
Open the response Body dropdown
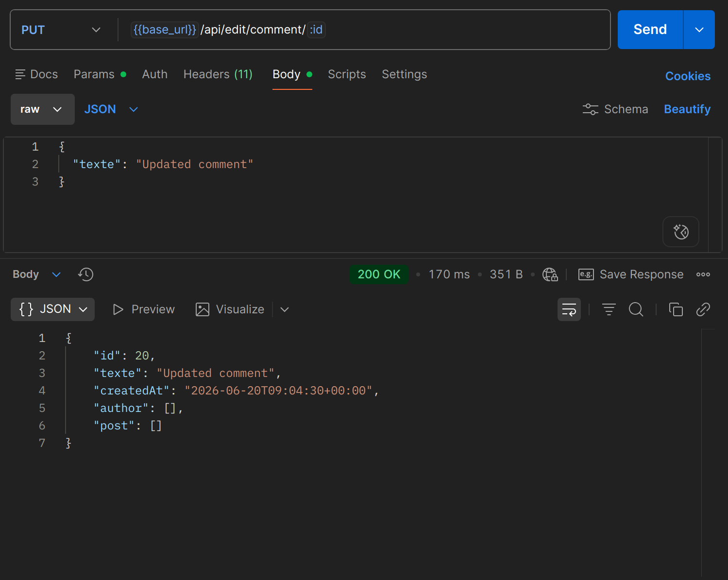point(36,274)
